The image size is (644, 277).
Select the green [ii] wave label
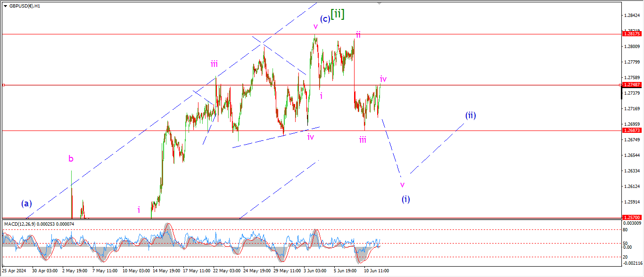(337, 14)
